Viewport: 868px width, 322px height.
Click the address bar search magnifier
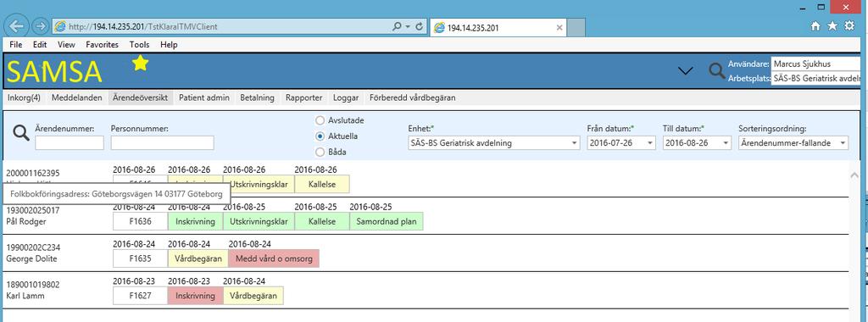pos(397,26)
